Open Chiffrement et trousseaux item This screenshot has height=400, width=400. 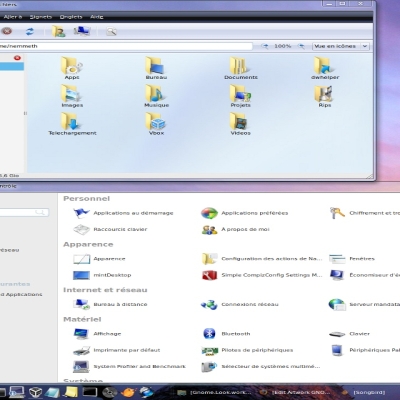364,213
